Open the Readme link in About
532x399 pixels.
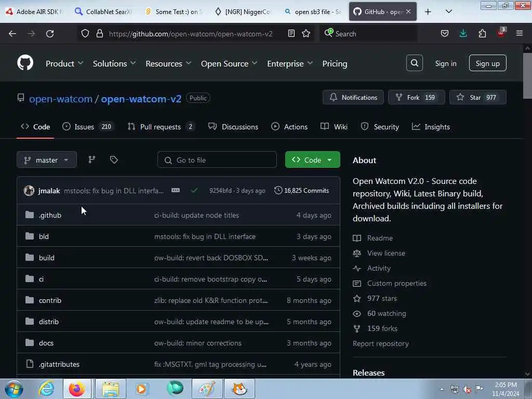pos(380,238)
